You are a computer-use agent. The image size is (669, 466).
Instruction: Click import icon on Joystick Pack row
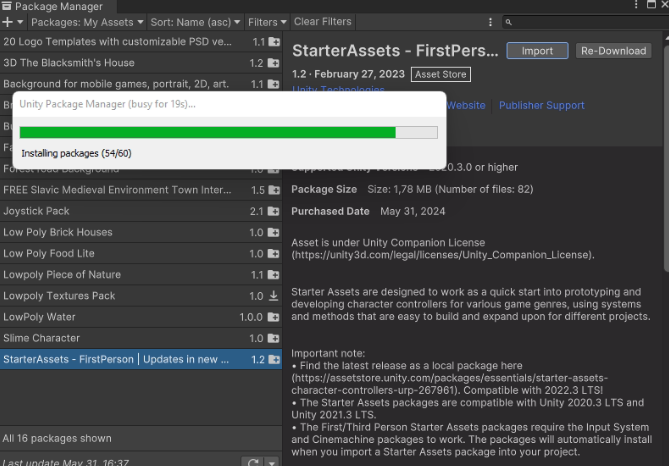click(273, 211)
